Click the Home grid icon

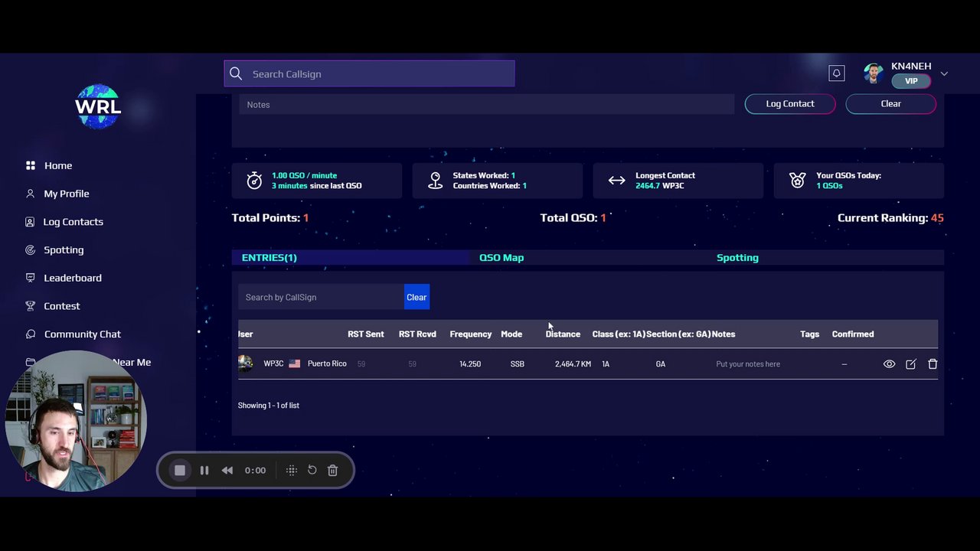pos(31,165)
